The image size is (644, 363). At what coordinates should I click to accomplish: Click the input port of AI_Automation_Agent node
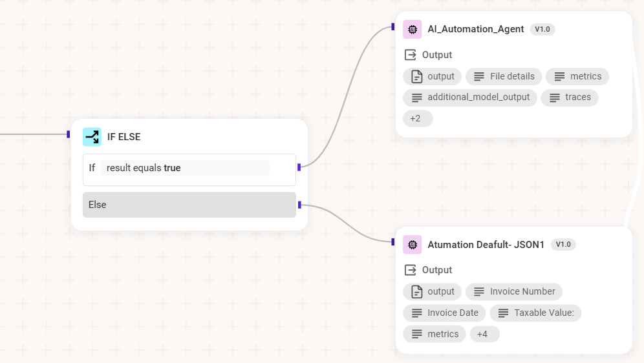click(392, 26)
